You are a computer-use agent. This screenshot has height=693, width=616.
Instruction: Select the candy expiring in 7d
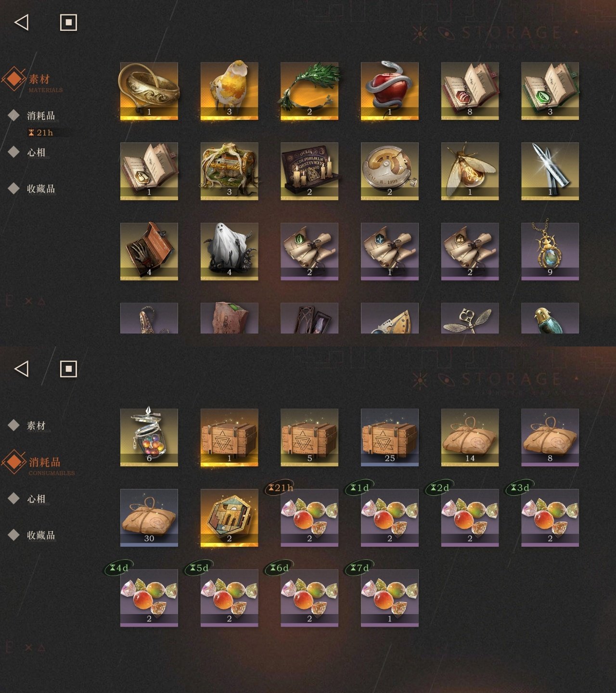(x=390, y=598)
